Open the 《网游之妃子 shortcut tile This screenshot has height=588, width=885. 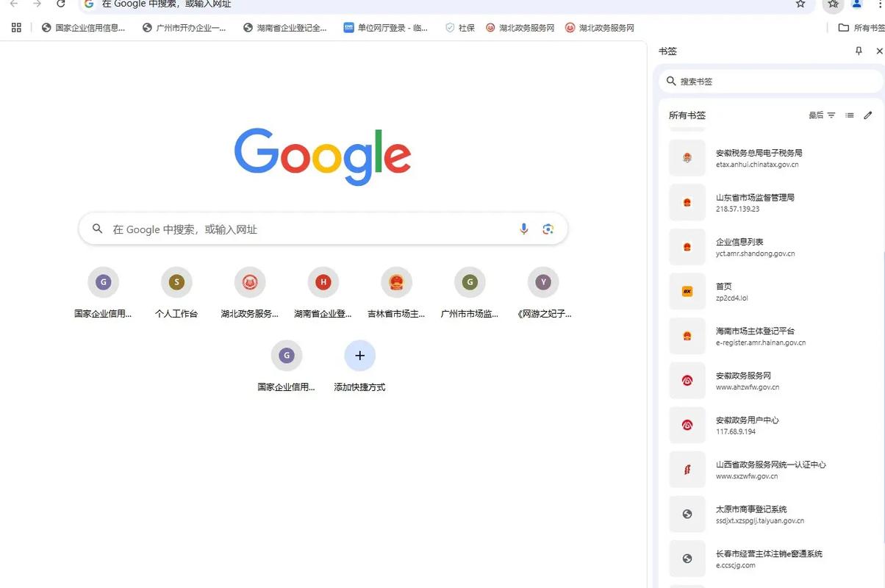point(543,293)
